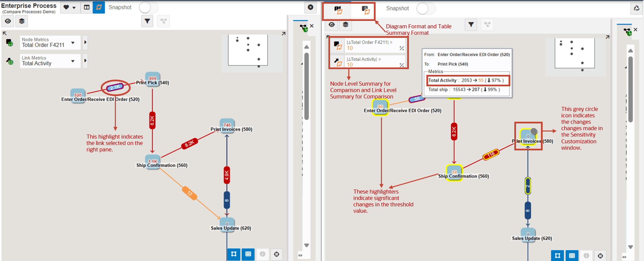Select Enter Order/Receive EDI Order (520) node in left diagram
Viewport: 644px width, 261px height.
[78, 96]
